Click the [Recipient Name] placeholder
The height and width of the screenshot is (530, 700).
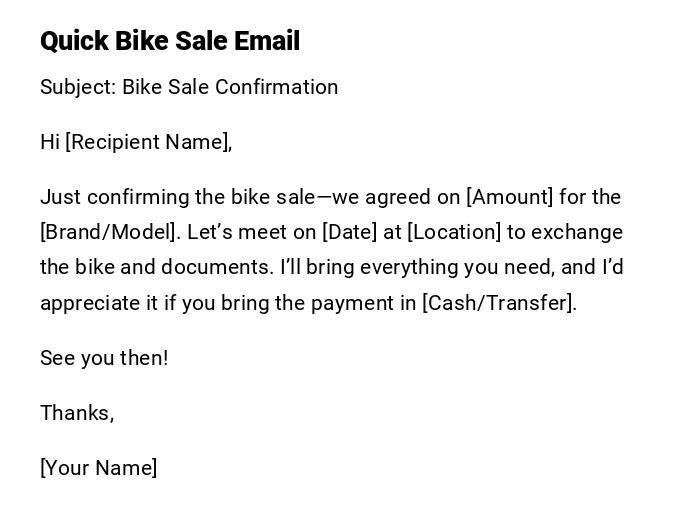[147, 142]
